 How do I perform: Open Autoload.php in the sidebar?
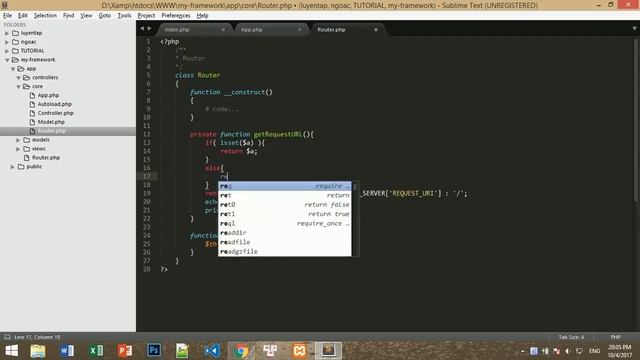pyautogui.click(x=55, y=104)
